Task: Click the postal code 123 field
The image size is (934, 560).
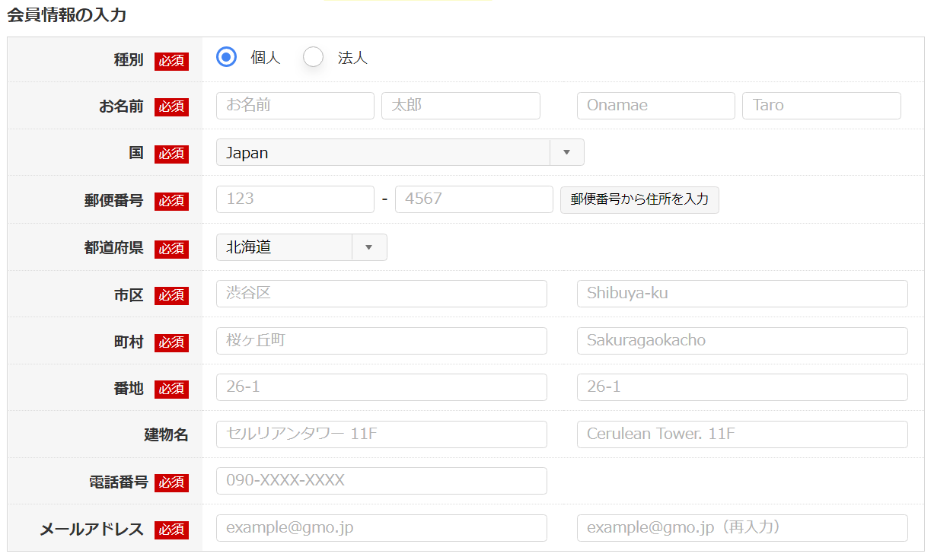Action: 295,199
